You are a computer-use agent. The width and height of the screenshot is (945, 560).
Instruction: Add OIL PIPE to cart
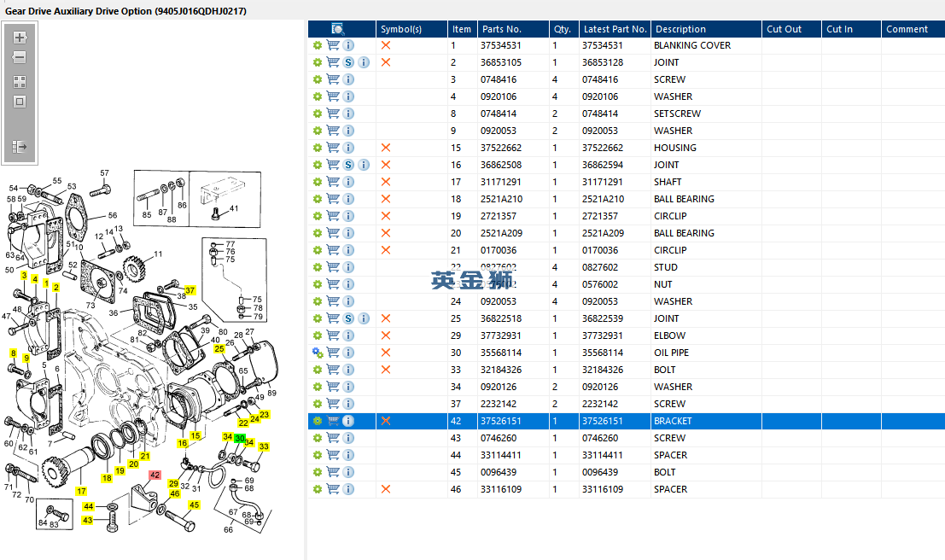point(333,353)
